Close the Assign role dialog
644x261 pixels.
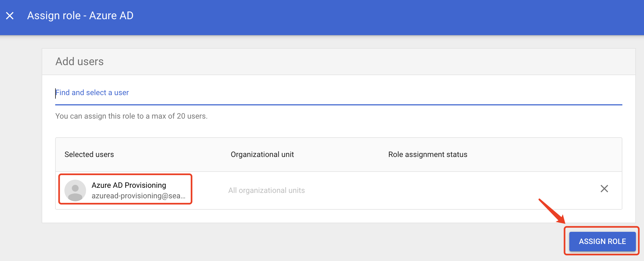coord(10,16)
